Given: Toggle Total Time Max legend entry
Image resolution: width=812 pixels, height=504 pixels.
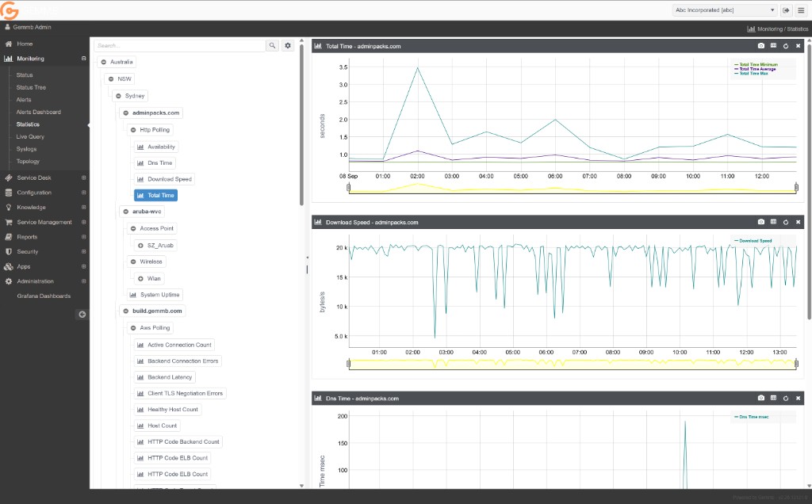Looking at the screenshot, I should coord(752,74).
